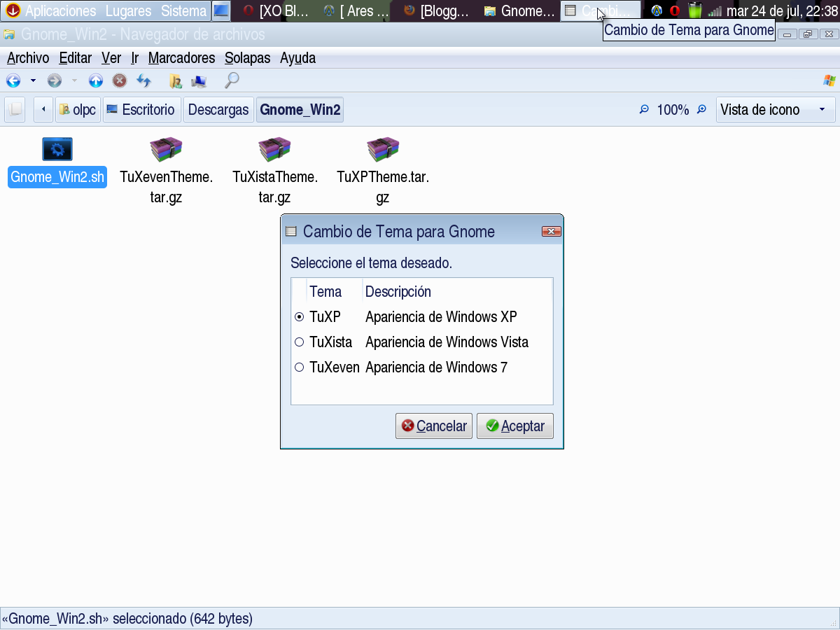Go back with the blue Back arrow
The width and height of the screenshot is (840, 630).
point(13,80)
